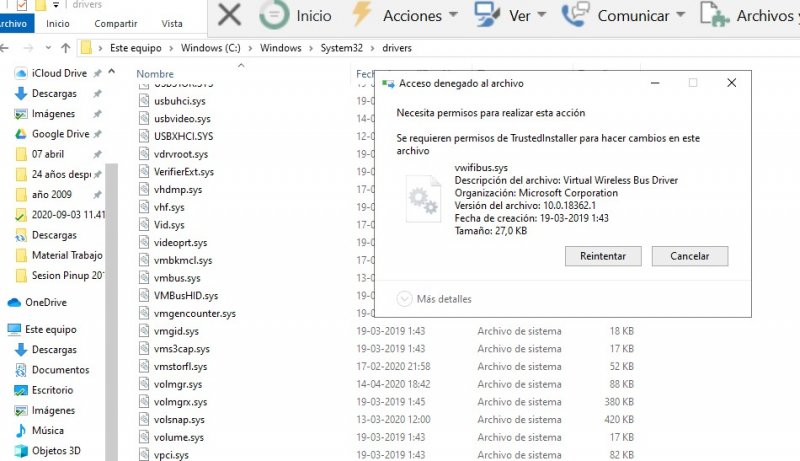Switch to the Vista ribbon tab
This screenshot has width=800, height=461.
point(171,23)
